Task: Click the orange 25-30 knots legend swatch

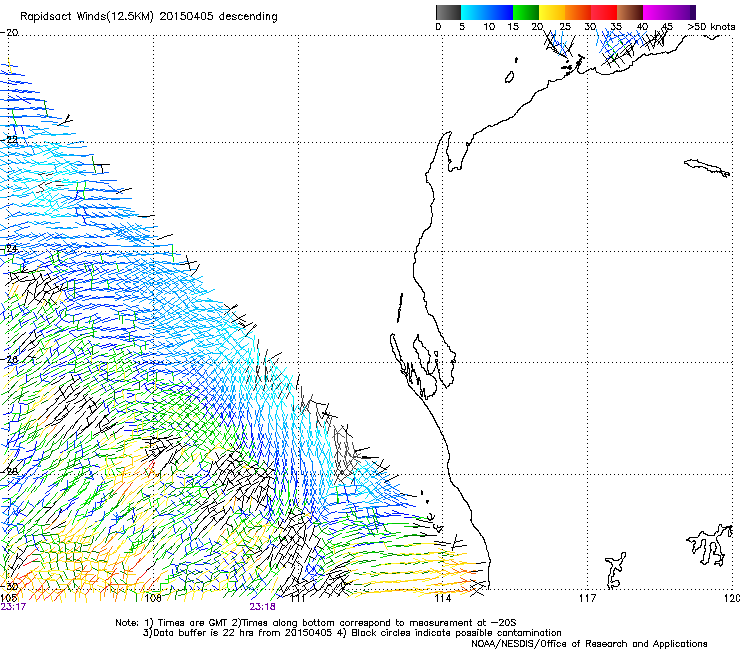Action: tap(578, 12)
